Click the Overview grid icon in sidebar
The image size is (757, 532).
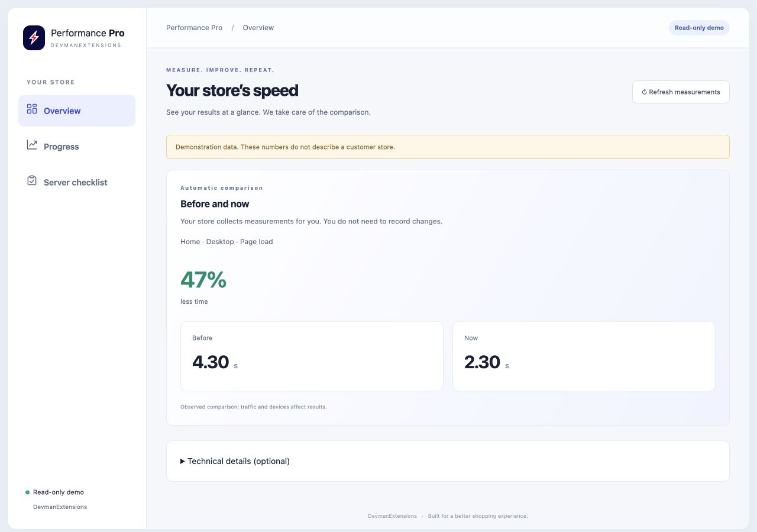click(x=32, y=109)
